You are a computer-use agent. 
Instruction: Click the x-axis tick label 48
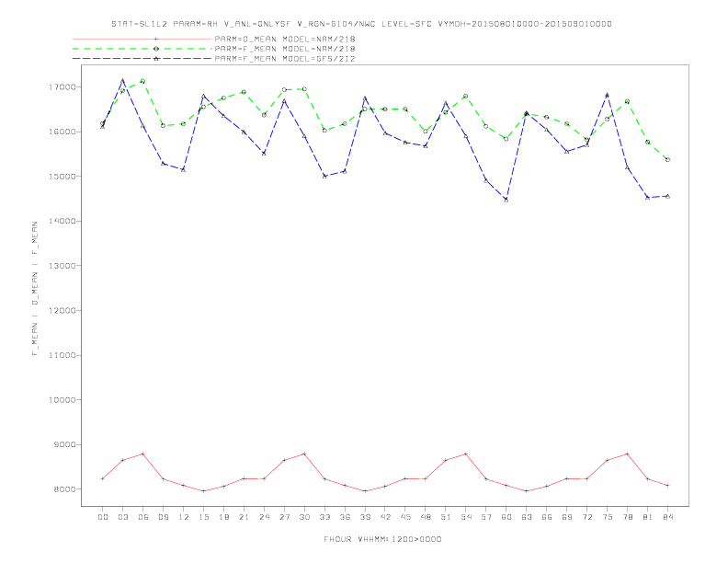[x=426, y=517]
